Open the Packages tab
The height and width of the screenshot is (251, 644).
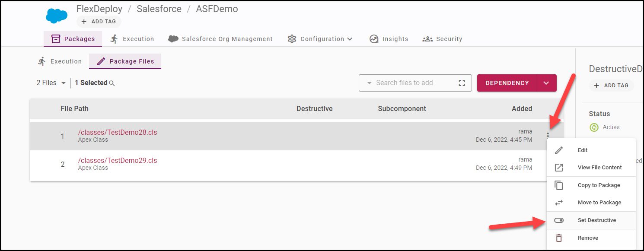[73, 39]
